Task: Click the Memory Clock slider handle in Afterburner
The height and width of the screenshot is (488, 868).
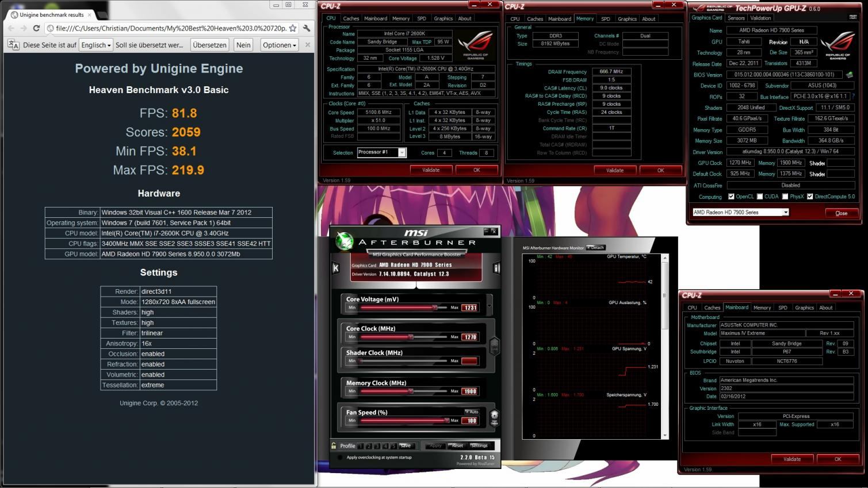Action: (x=411, y=391)
